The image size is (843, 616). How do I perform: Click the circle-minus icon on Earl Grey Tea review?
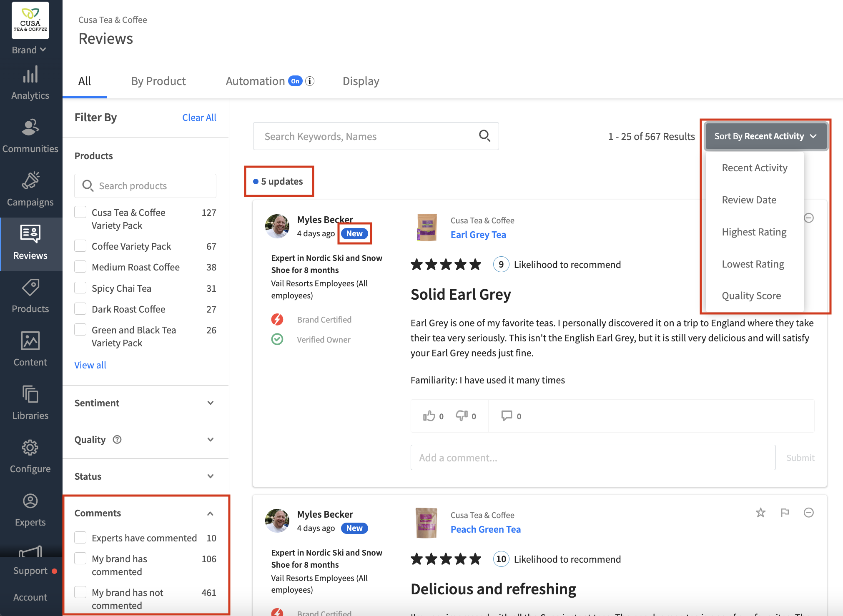[x=809, y=218]
